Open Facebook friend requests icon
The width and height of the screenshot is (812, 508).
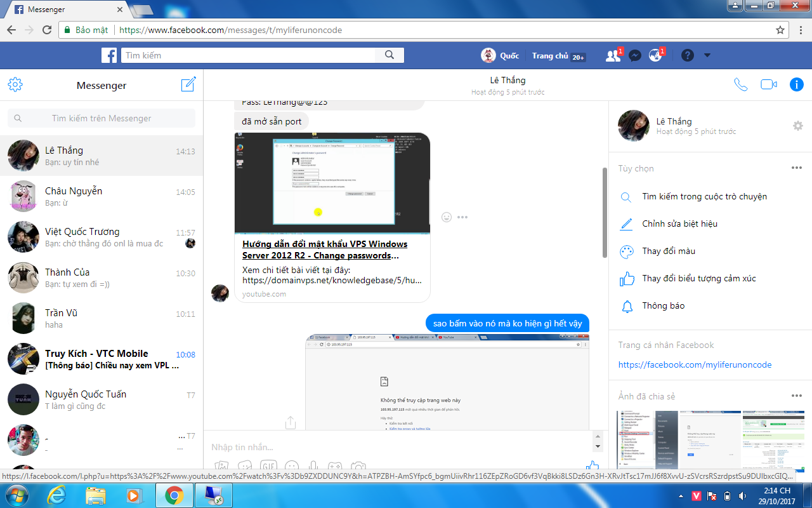tap(613, 56)
